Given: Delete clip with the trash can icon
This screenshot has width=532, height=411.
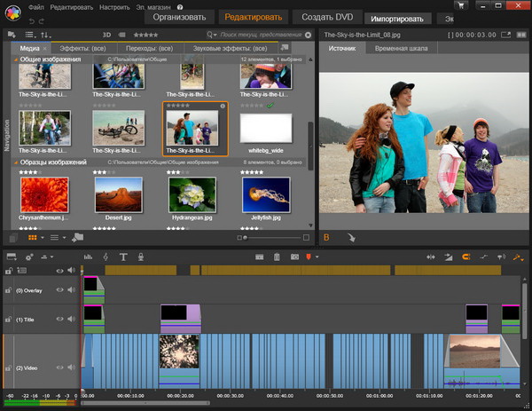Looking at the screenshot, I should [x=277, y=257].
